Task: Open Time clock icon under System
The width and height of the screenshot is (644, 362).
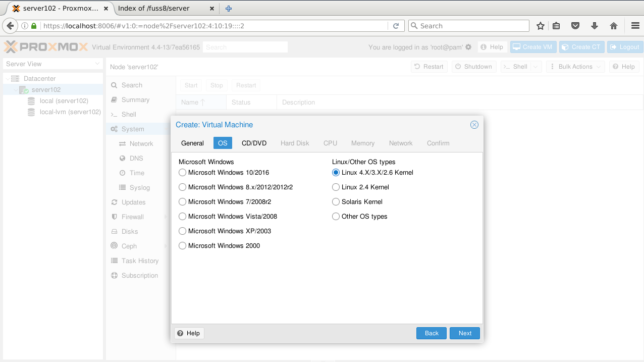Action: click(x=122, y=173)
